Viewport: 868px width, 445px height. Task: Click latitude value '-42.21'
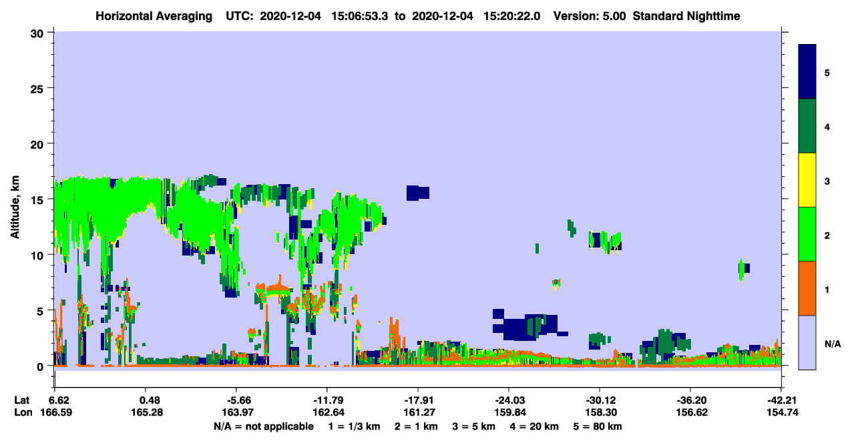tap(783, 400)
